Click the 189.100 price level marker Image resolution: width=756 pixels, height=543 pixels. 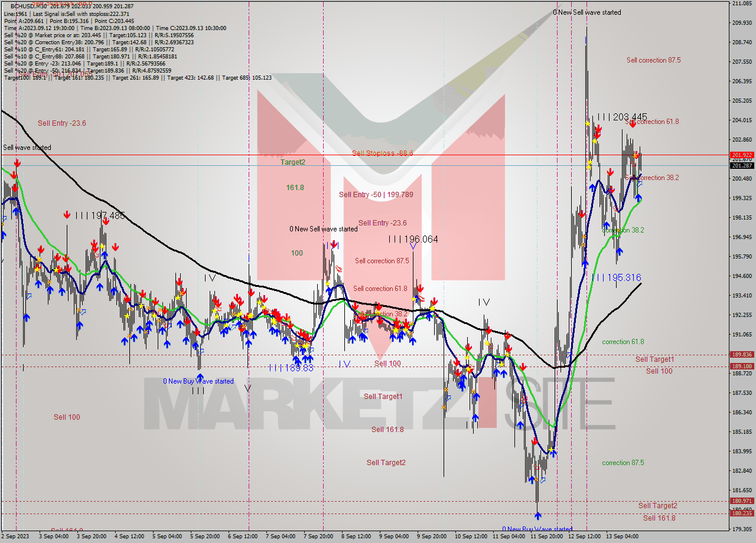click(x=742, y=367)
